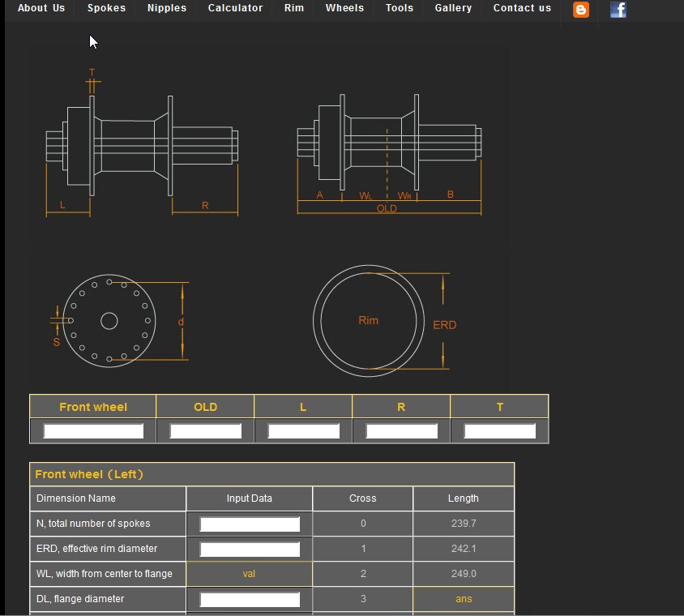Screen dimensions: 684x616
Task: Open the Facebook icon link
Action: click(x=618, y=10)
